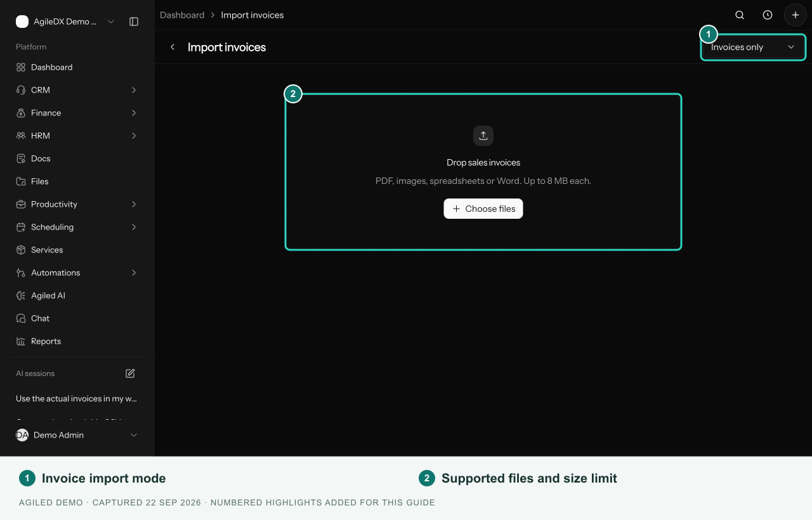
Task: Follow the Dashboard breadcrumb link
Action: tap(182, 15)
